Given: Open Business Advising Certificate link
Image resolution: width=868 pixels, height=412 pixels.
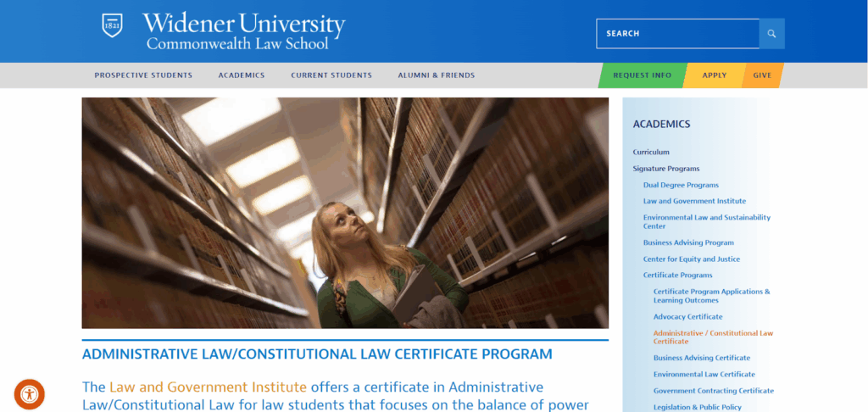Looking at the screenshot, I should click(x=701, y=358).
